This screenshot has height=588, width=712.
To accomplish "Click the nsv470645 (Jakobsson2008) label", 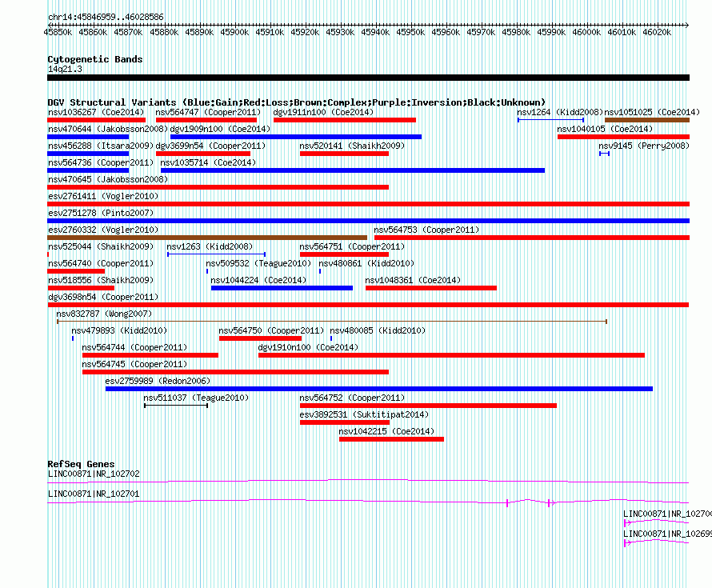I will pyautogui.click(x=108, y=179).
